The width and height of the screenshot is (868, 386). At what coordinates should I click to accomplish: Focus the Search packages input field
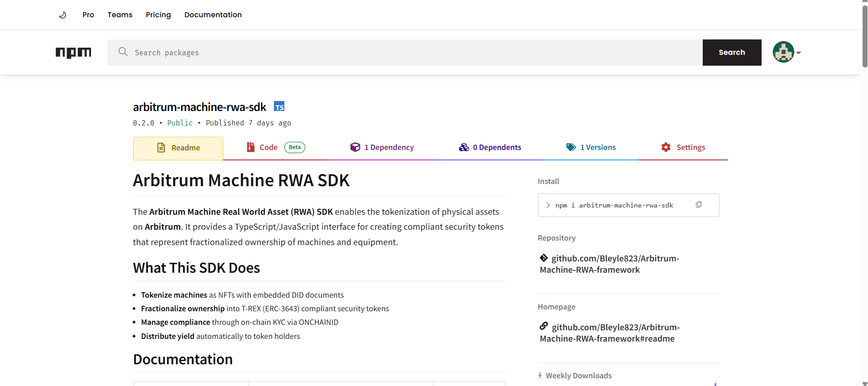(x=405, y=53)
